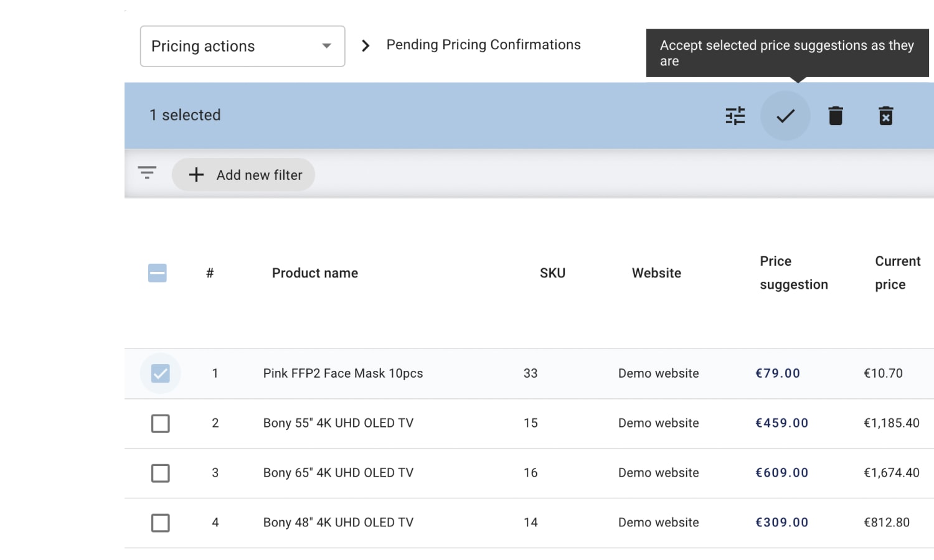Accept selected price suggestions checkmark
This screenshot has height=560, width=934.
[x=785, y=116]
